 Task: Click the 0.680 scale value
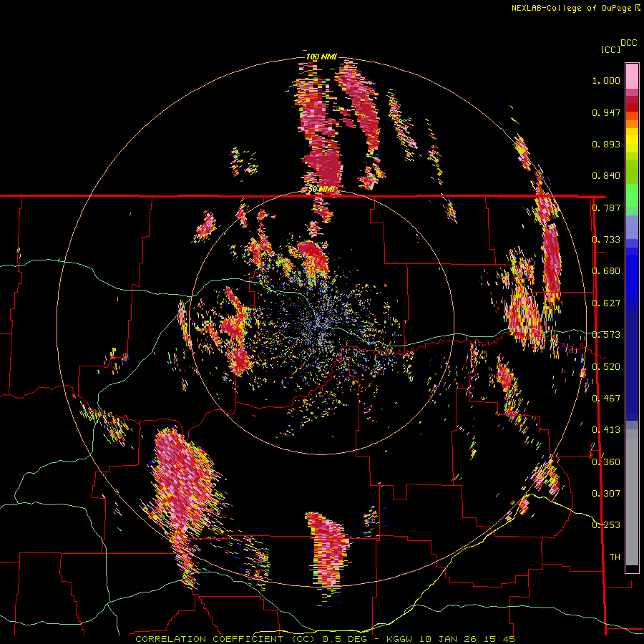(x=606, y=271)
